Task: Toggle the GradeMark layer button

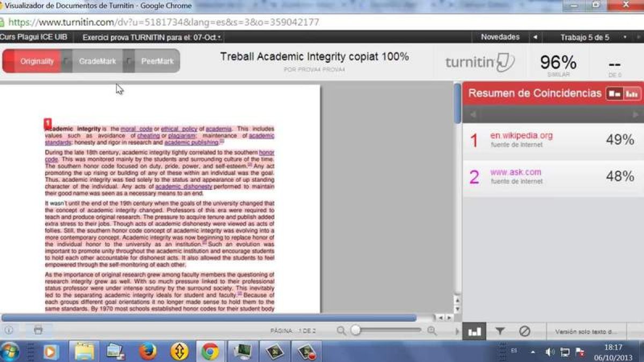Action: click(x=97, y=61)
